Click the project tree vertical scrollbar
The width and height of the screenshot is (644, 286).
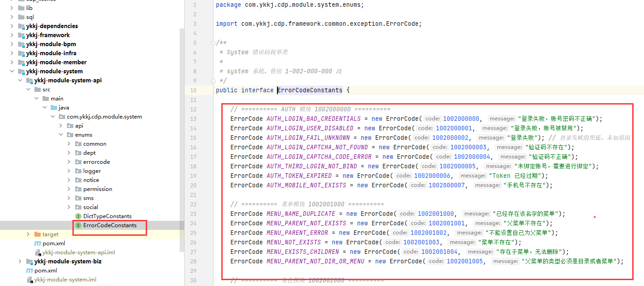coord(182,140)
